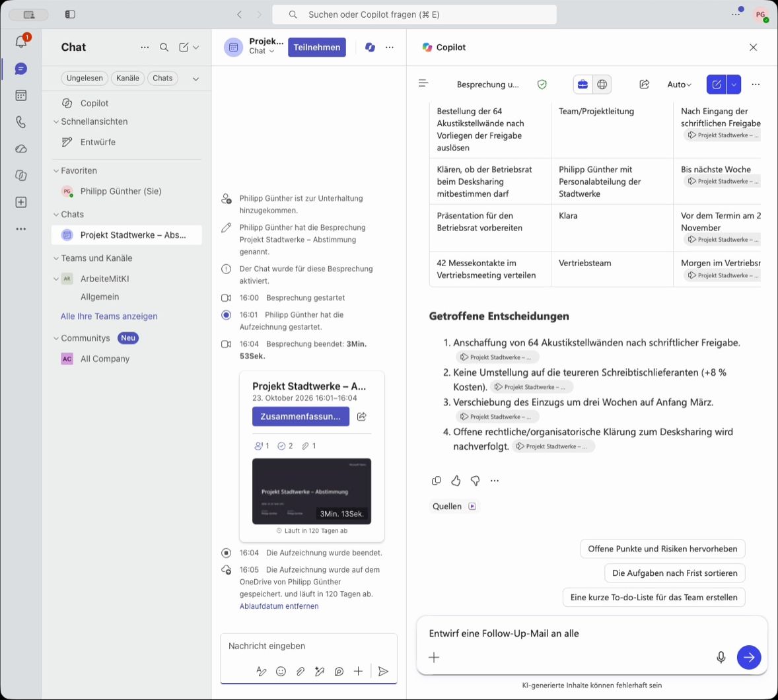
Task: Open Copilot from the meeting chat header
Action: point(370,47)
